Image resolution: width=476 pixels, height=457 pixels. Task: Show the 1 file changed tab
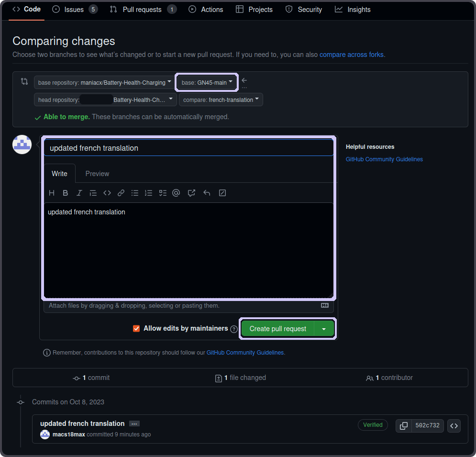[x=241, y=378]
